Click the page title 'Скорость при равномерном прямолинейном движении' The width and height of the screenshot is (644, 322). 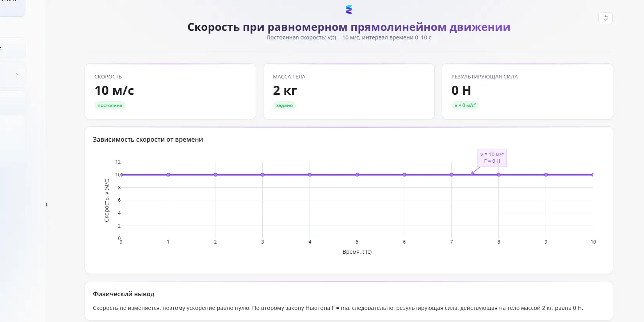[349, 27]
